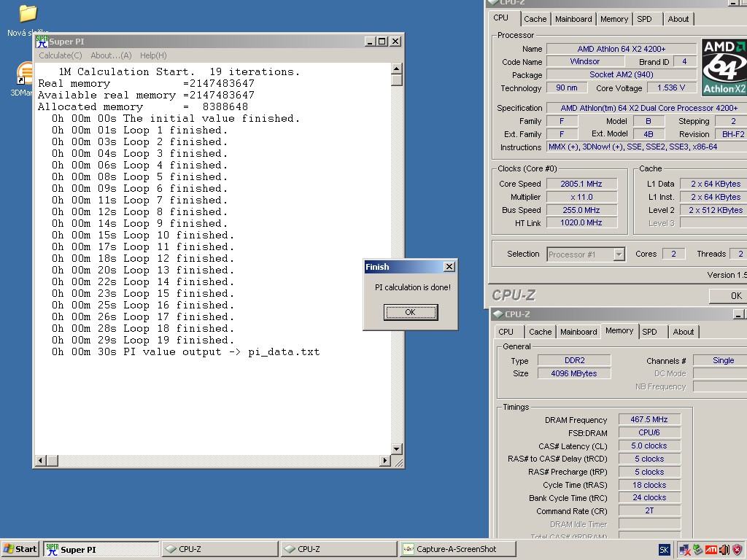Click the Memory CPU-Z window title icon
The height and width of the screenshot is (560, 747).
498,314
